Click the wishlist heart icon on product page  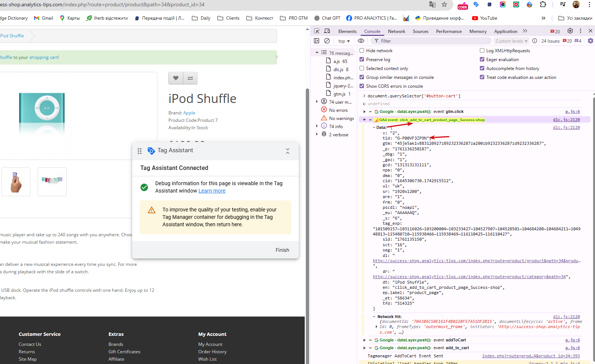[x=176, y=78]
